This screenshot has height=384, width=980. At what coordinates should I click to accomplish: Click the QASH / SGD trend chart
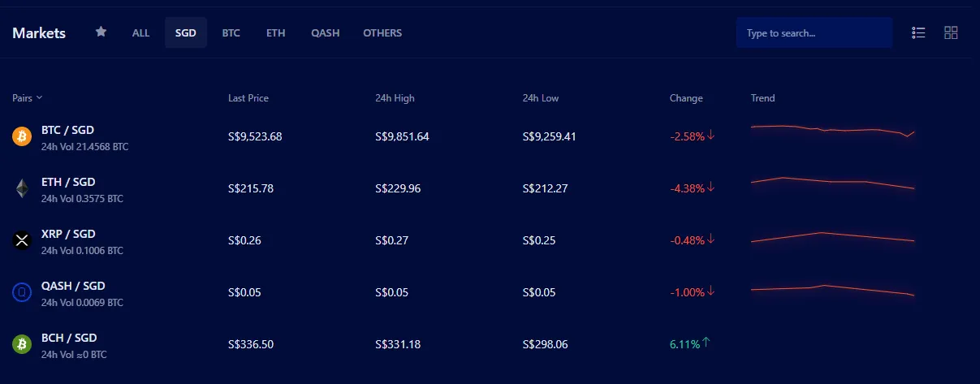(x=833, y=290)
